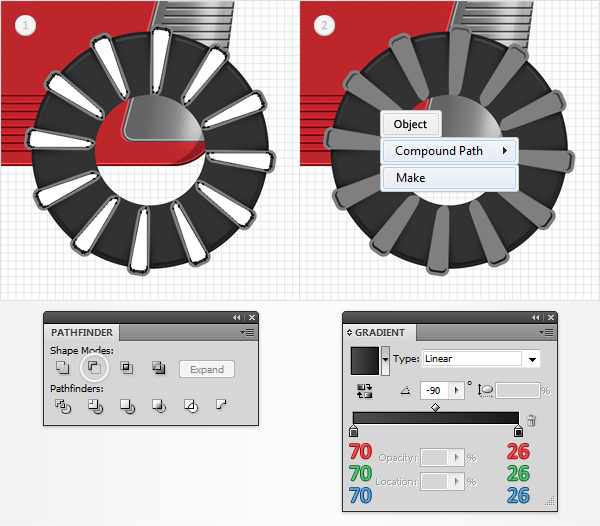Open the Pathfinder panel options menu

pyautogui.click(x=247, y=332)
